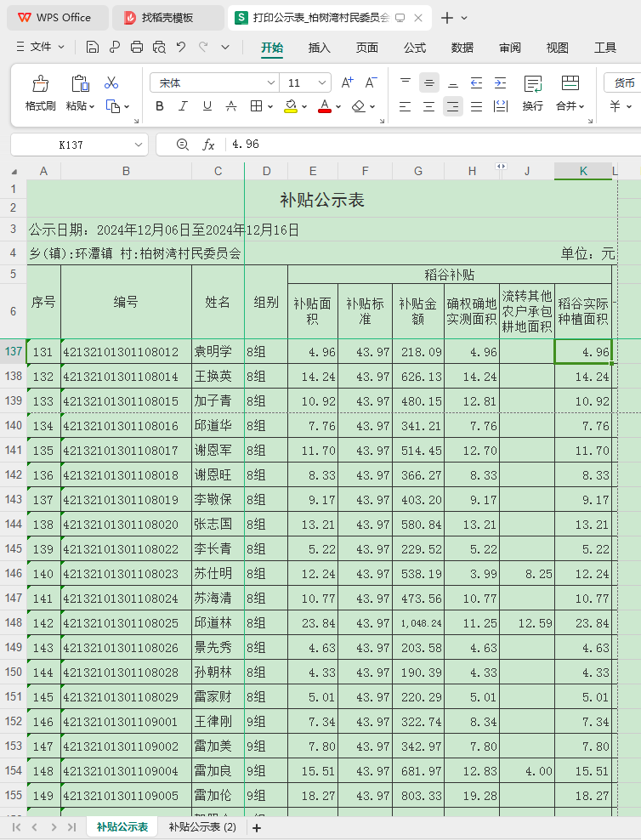This screenshot has height=840, width=641.
Task: Toggle Strikethrough formatting
Action: click(230, 106)
